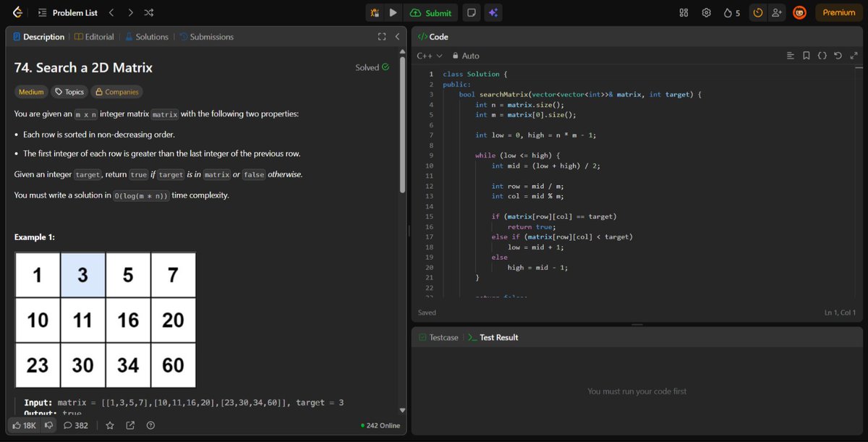Click the debugger icon beside Run
Viewport: 868px width, 442px height.
point(375,13)
